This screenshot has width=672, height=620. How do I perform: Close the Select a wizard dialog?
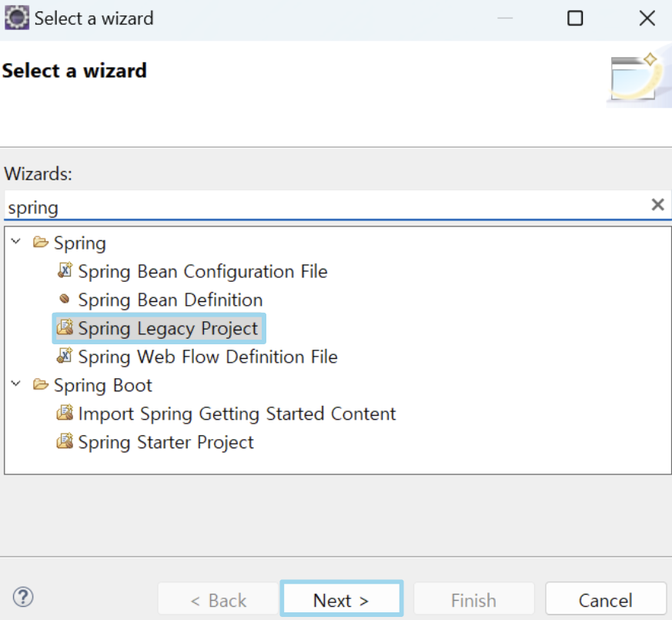click(647, 18)
